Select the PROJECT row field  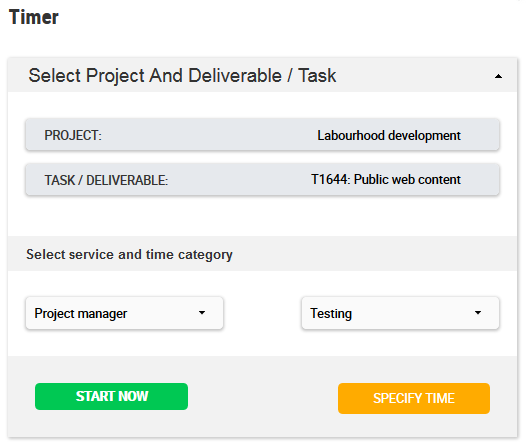click(x=262, y=135)
